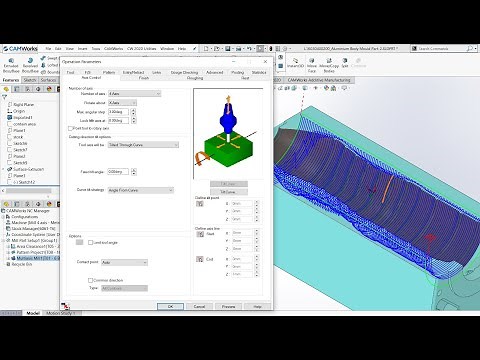Click the Save icon in top toolbar
Screen dimensions: 480x360
pyautogui.click(x=228, y=49)
